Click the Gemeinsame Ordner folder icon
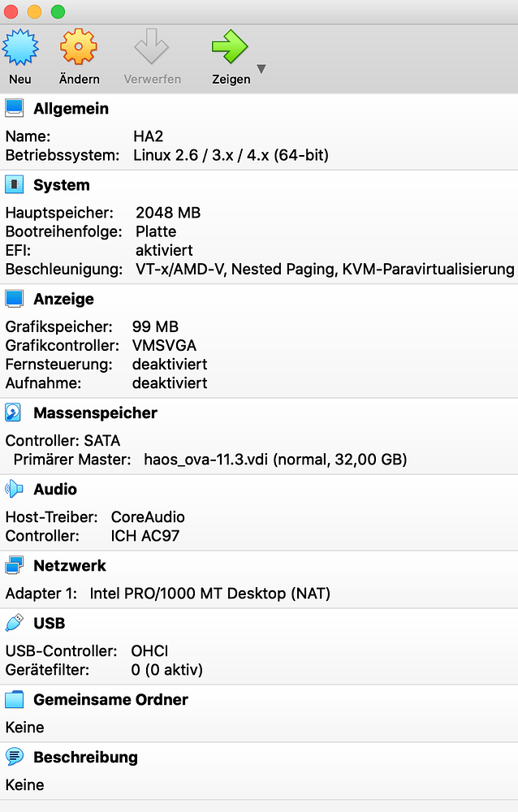Screen dimensions: 518x812 click(14, 699)
